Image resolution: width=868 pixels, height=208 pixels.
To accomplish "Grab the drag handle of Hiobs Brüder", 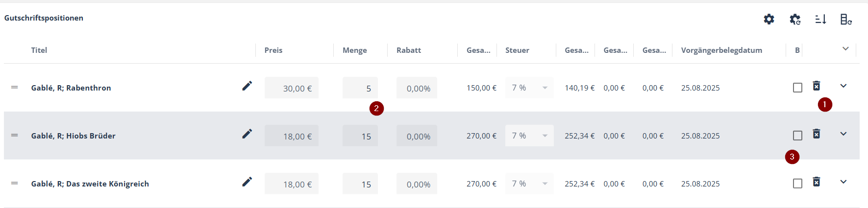I will pyautogui.click(x=15, y=135).
